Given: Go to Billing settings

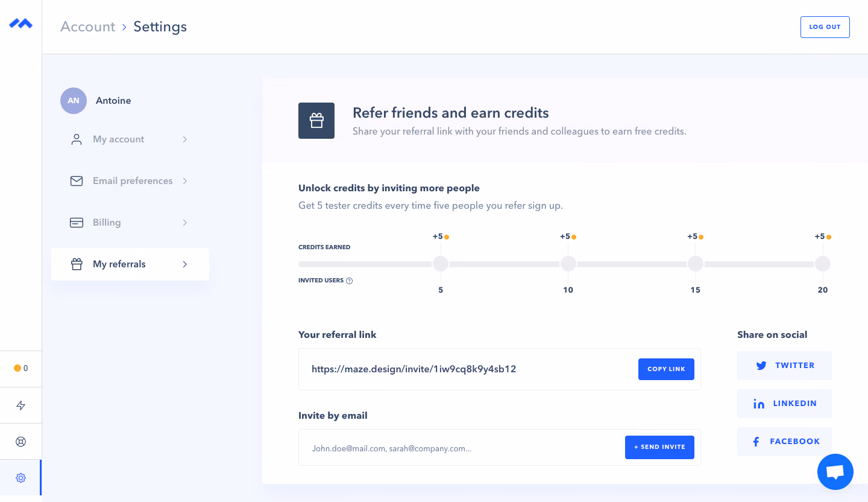Looking at the screenshot, I should (x=130, y=223).
